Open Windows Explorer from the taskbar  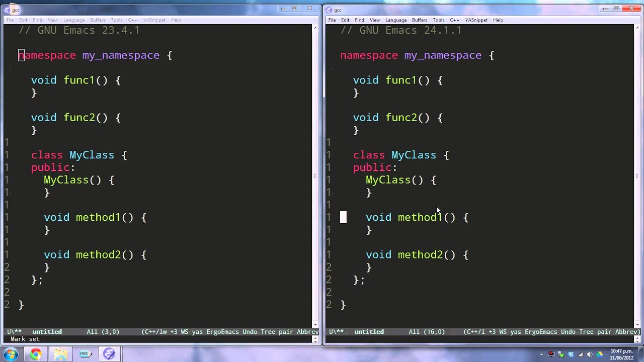click(61, 354)
